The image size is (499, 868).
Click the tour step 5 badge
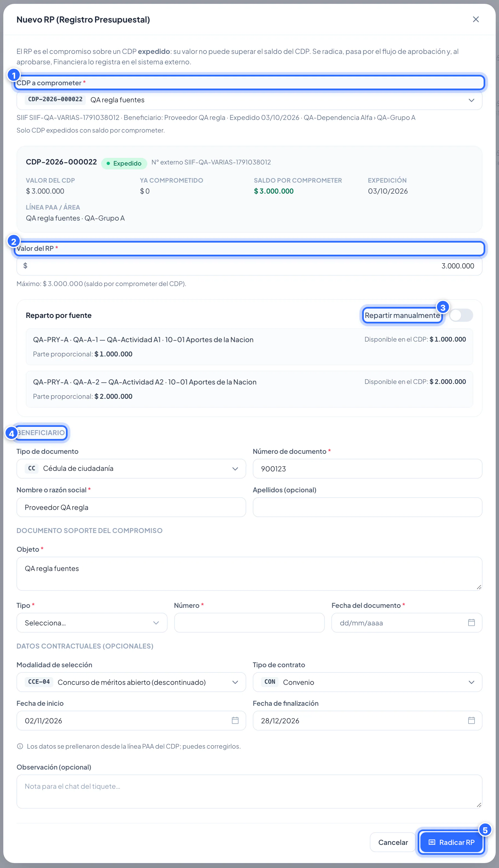(x=485, y=830)
